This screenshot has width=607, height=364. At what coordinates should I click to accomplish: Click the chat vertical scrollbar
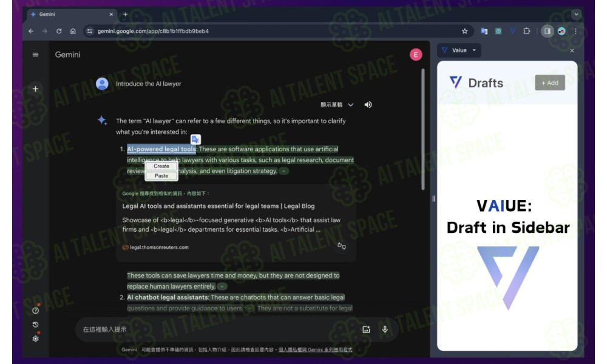pos(422,130)
